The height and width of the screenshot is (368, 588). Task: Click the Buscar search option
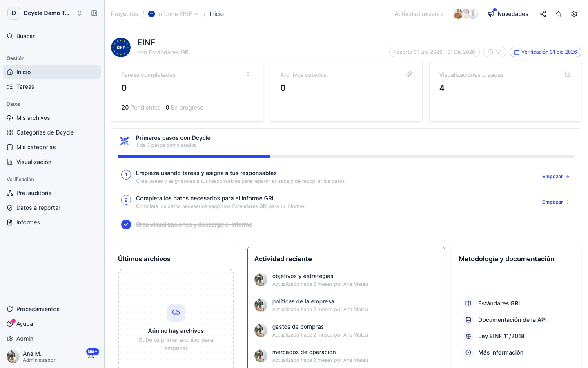(52, 36)
